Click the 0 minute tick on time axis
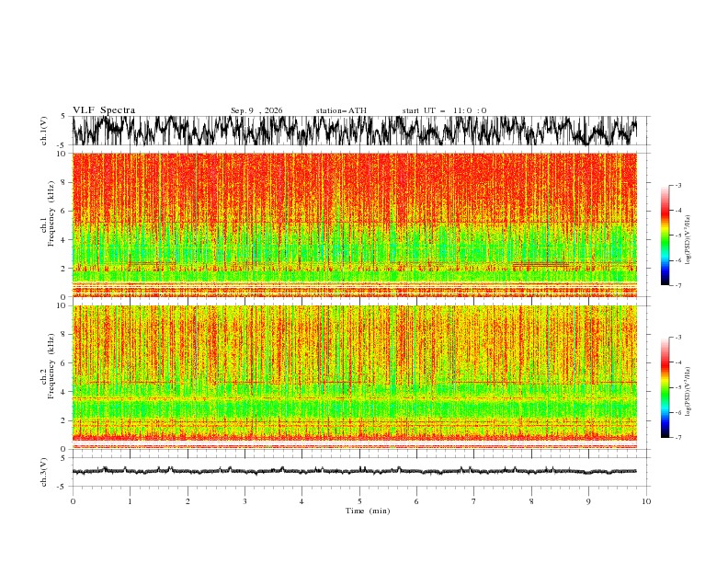The height and width of the screenshot is (563, 728). 73,501
